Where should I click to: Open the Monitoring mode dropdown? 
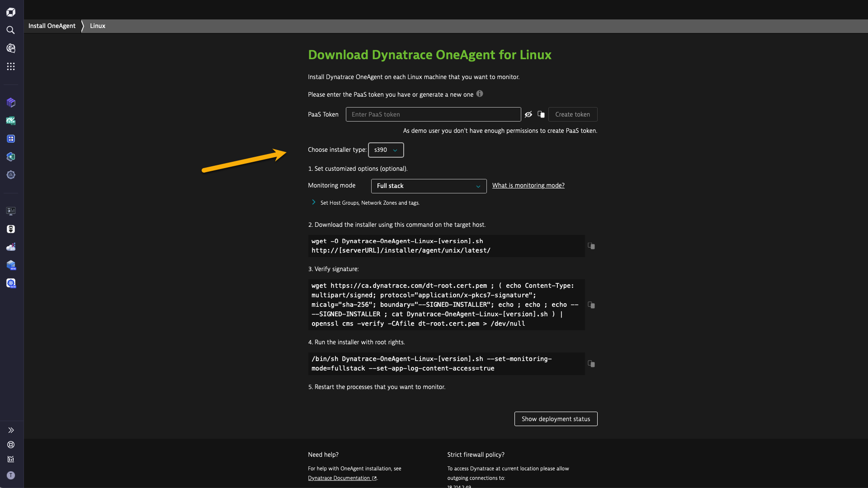[428, 186]
